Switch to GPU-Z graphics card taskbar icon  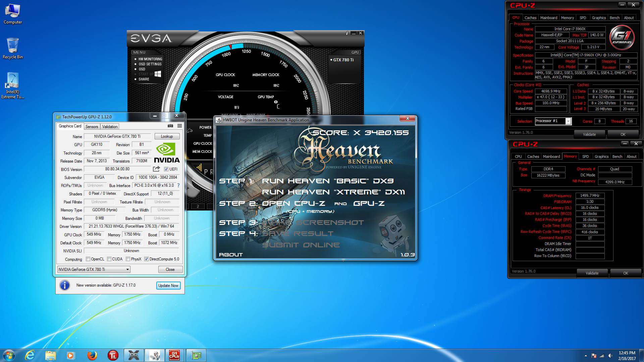click(196, 355)
